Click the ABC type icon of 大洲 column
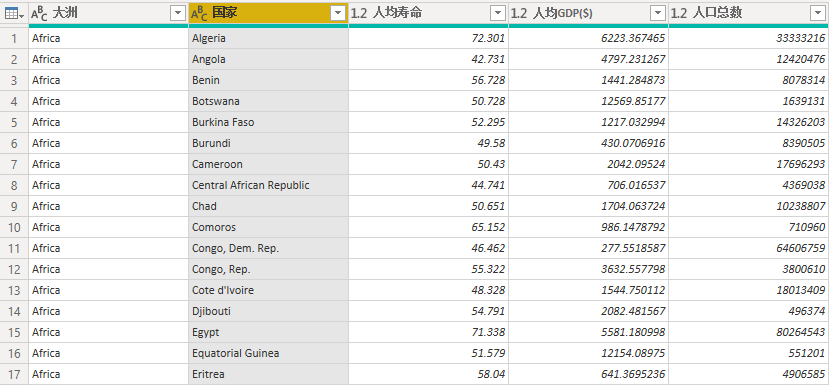 click(39, 14)
